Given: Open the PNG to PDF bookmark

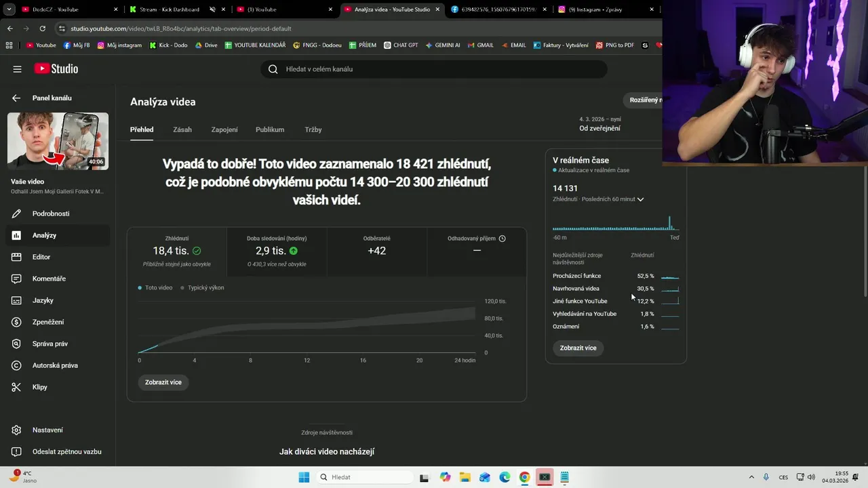Looking at the screenshot, I should (615, 45).
